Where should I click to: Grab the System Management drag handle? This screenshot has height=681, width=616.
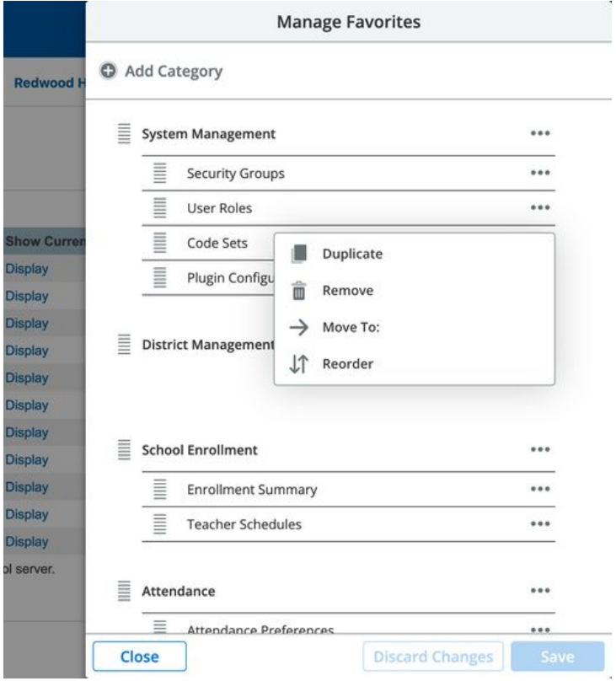point(124,134)
